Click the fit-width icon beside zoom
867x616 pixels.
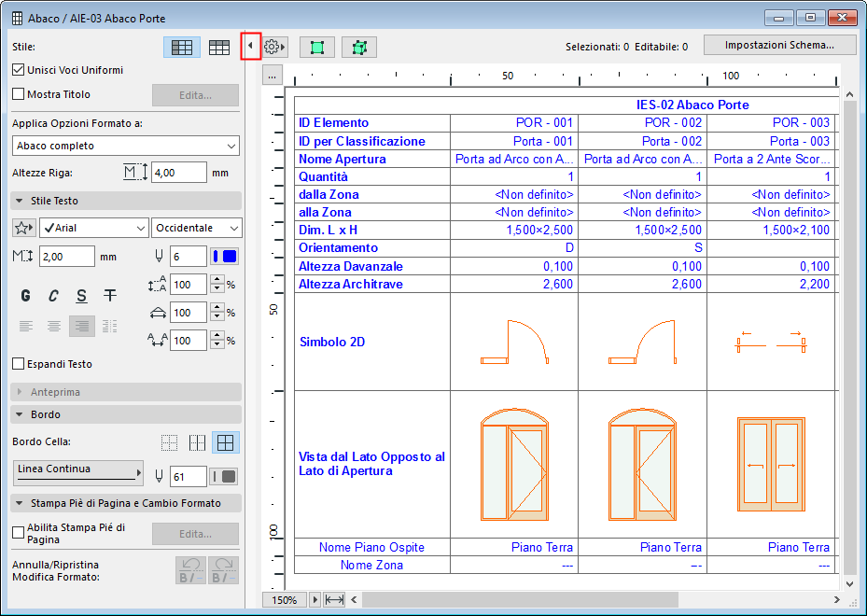pyautogui.click(x=335, y=599)
